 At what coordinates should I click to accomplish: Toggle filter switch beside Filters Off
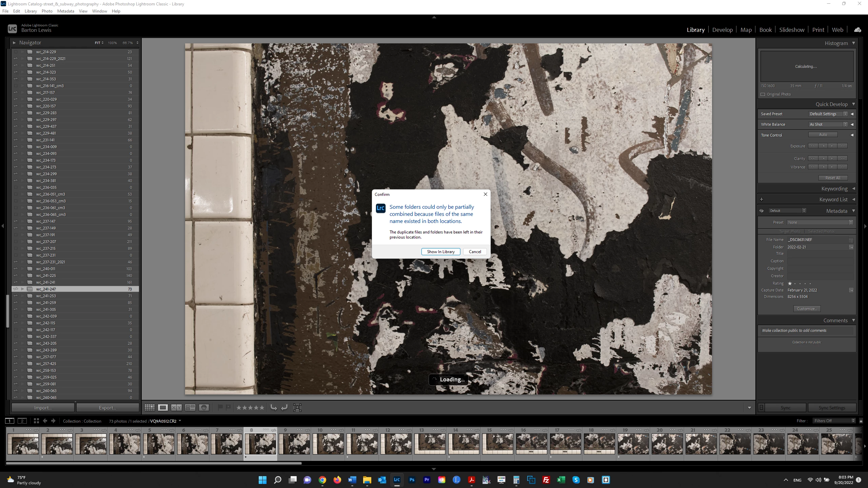pos(861,421)
